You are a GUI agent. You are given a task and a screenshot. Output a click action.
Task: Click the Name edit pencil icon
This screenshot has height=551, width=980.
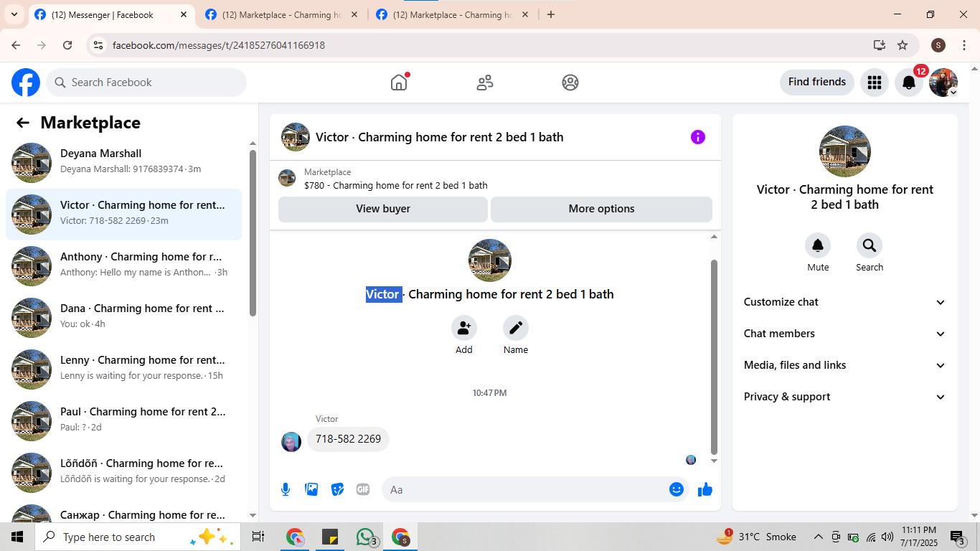click(516, 328)
